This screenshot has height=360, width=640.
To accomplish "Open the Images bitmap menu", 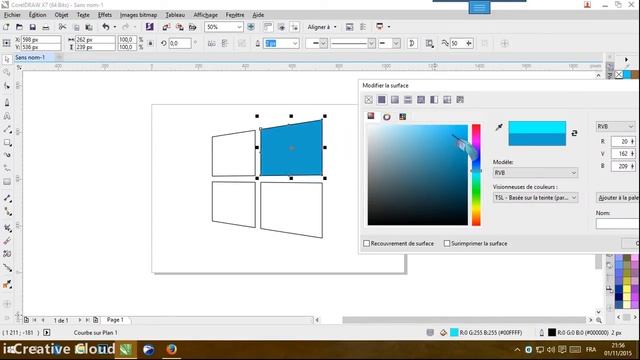I will [138, 15].
